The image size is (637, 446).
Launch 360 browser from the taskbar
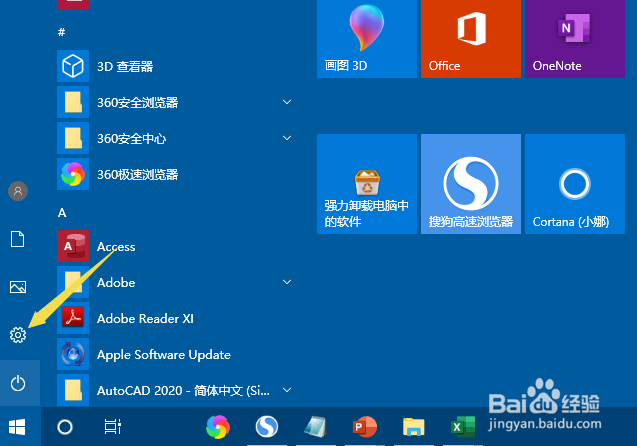pos(218,427)
